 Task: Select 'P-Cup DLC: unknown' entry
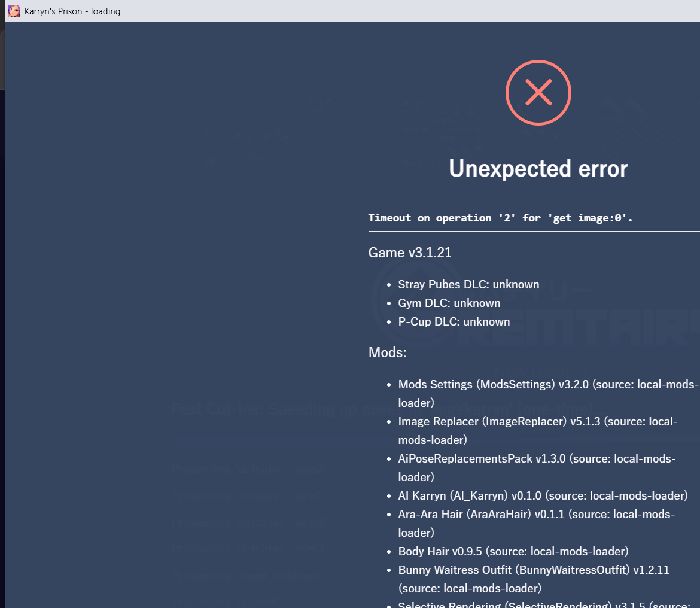pos(454,322)
